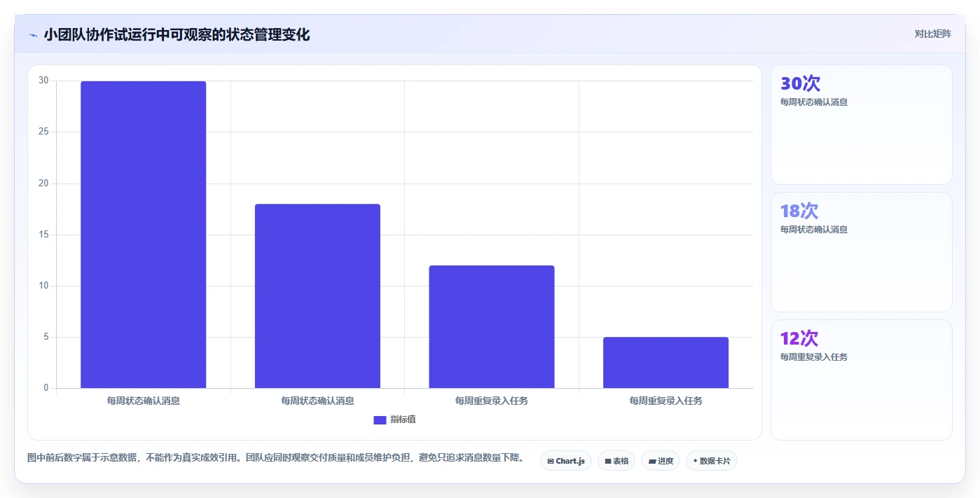Viewport: 980px width, 498px height.
Task: Click the footnote starting 图中前后数字属于示意数据
Action: tap(275, 458)
